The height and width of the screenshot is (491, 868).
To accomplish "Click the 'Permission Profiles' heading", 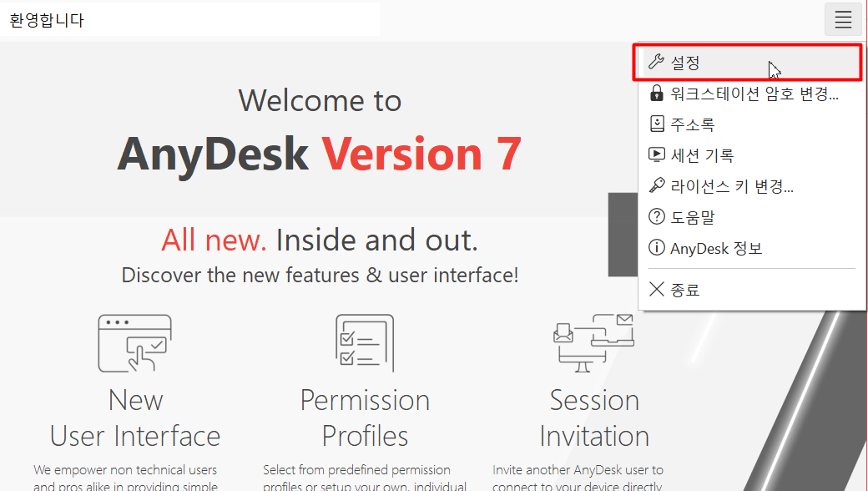I will pos(365,418).
